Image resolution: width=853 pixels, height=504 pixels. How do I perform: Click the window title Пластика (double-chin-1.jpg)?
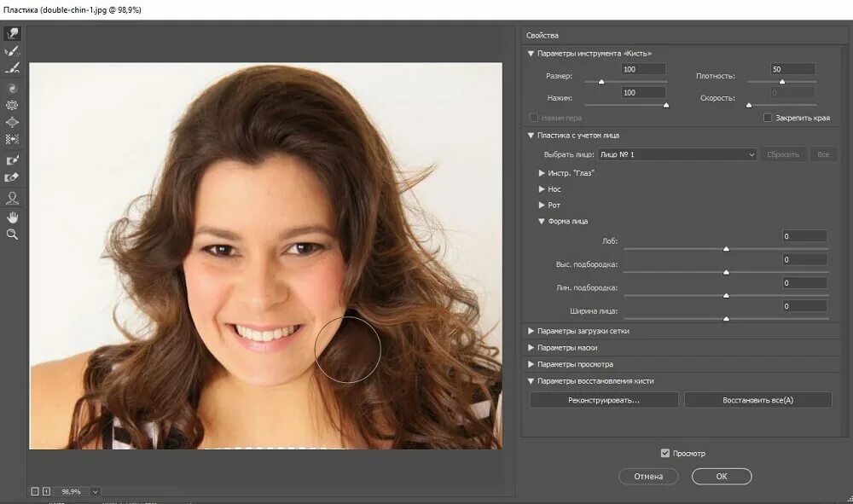click(x=72, y=9)
